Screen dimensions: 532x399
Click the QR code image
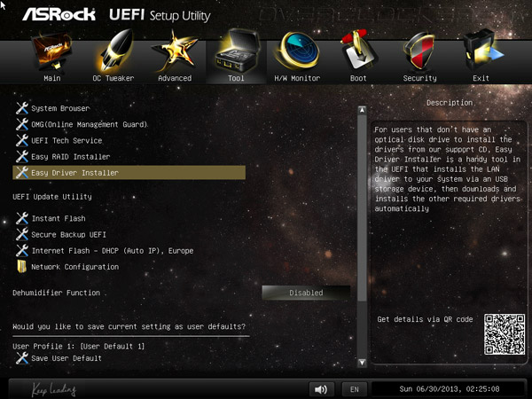tap(505, 334)
